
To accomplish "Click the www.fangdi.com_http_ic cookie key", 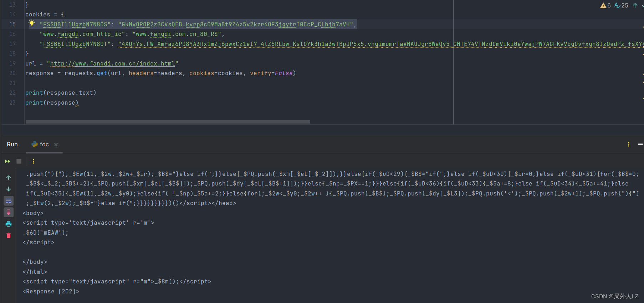I will pyautogui.click(x=82, y=34).
